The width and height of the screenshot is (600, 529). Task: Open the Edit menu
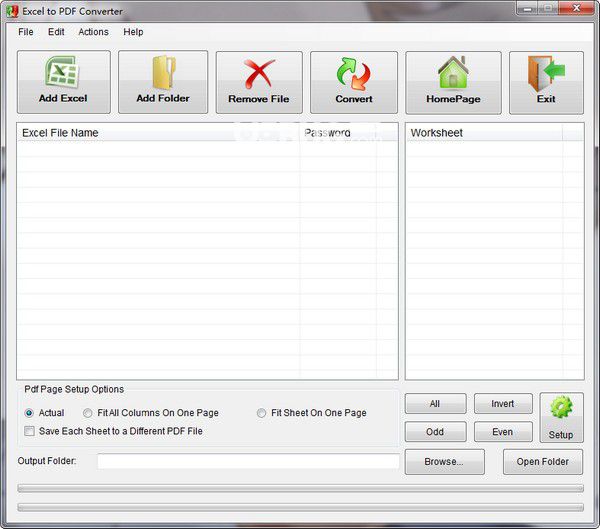pos(56,32)
